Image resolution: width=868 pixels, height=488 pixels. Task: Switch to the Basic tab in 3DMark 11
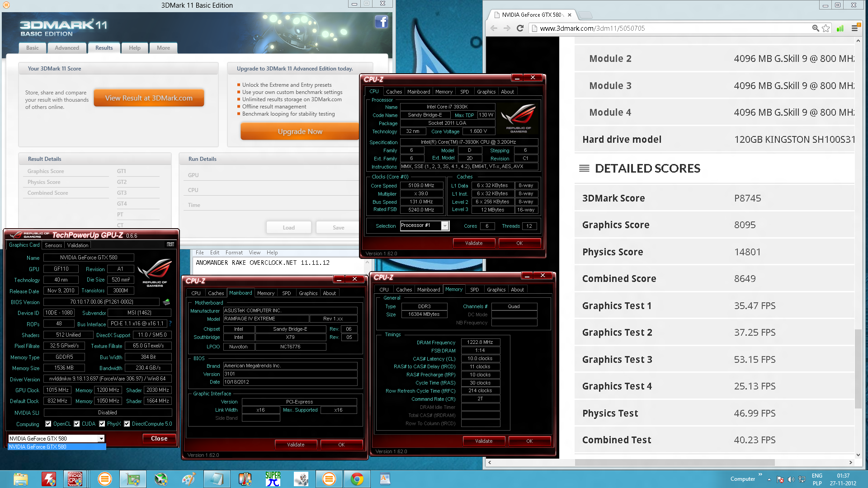click(33, 48)
